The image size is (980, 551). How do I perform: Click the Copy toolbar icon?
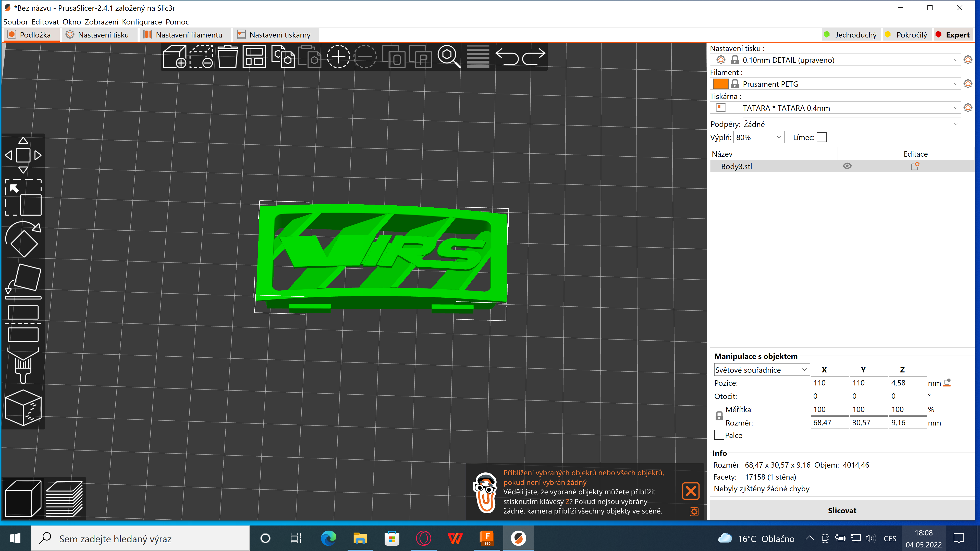point(283,57)
